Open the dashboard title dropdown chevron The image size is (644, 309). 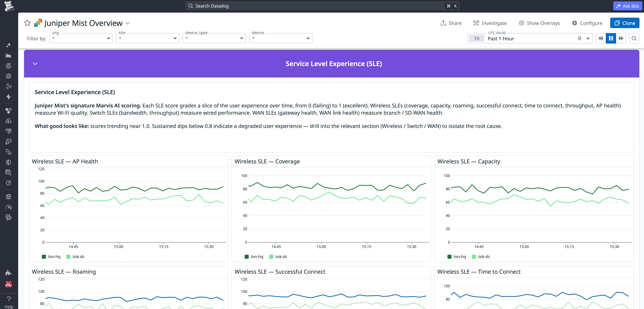(x=127, y=23)
